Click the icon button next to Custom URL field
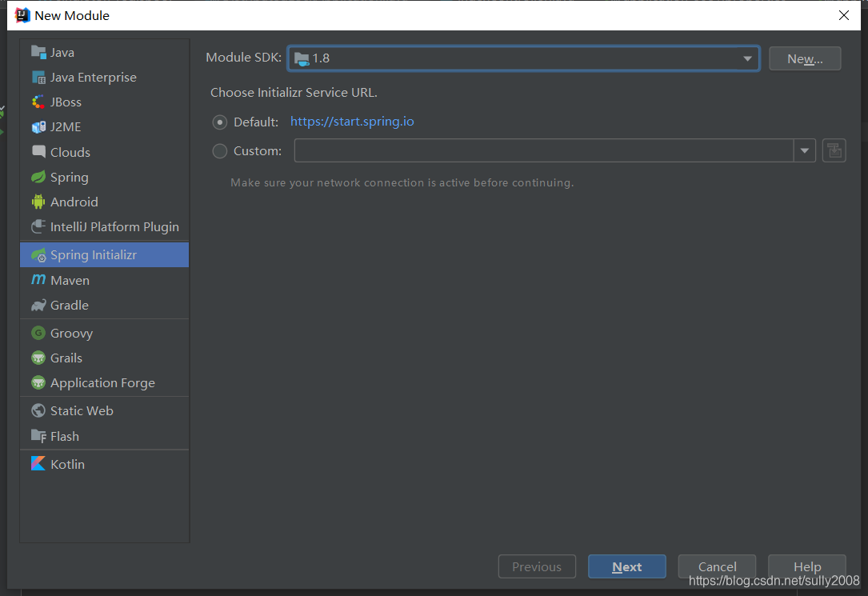This screenshot has width=868, height=596. 834,150
